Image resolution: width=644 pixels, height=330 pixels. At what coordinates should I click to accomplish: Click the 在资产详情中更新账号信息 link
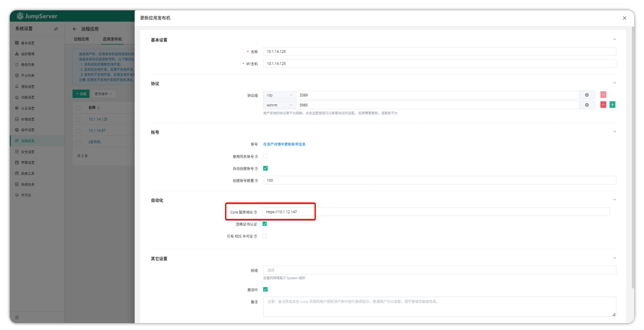pyautogui.click(x=284, y=144)
